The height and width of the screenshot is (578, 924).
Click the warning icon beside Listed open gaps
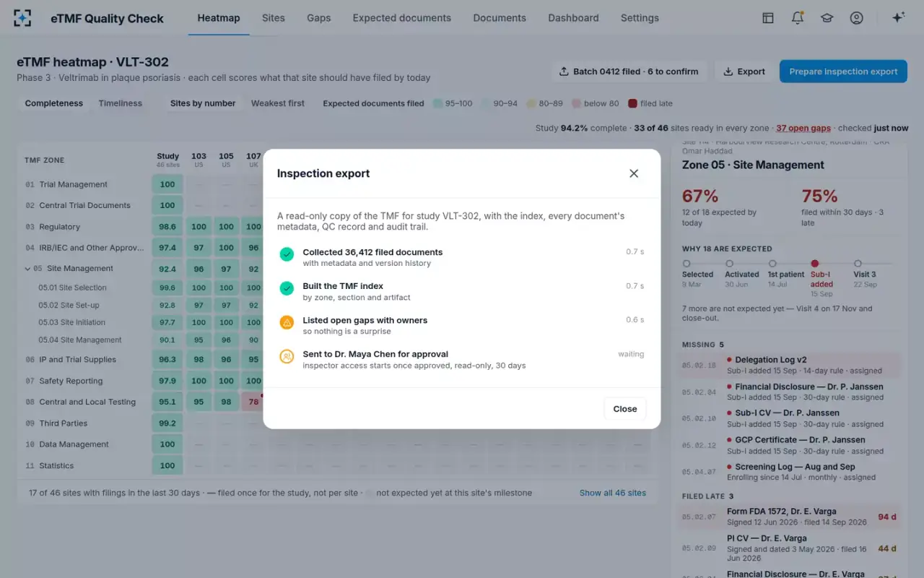pos(287,322)
